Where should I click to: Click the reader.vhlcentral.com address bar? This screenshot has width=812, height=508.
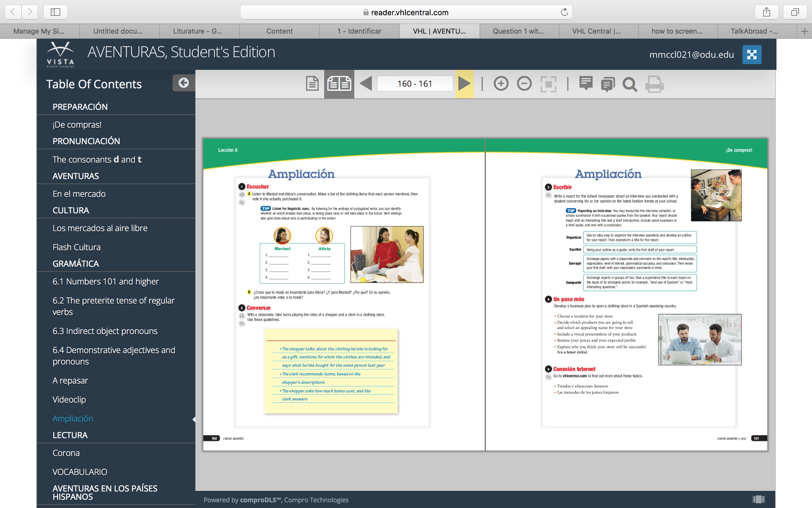point(406,12)
